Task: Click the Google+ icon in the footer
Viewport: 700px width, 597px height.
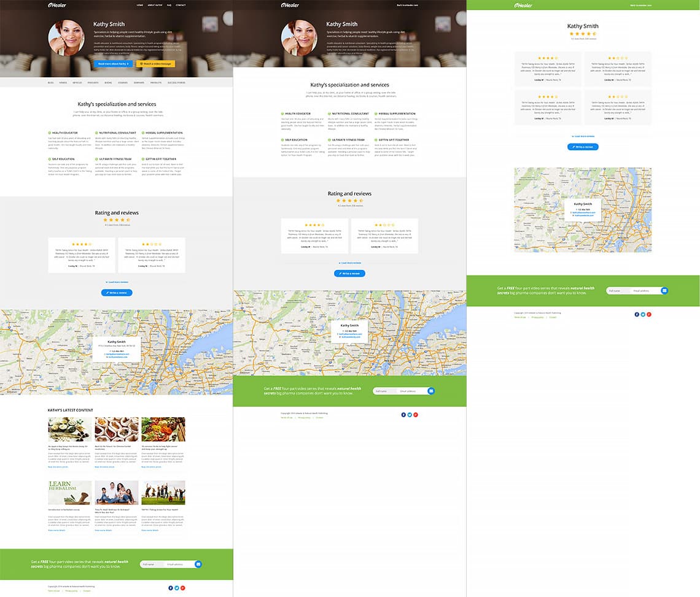Action: pyautogui.click(x=182, y=588)
